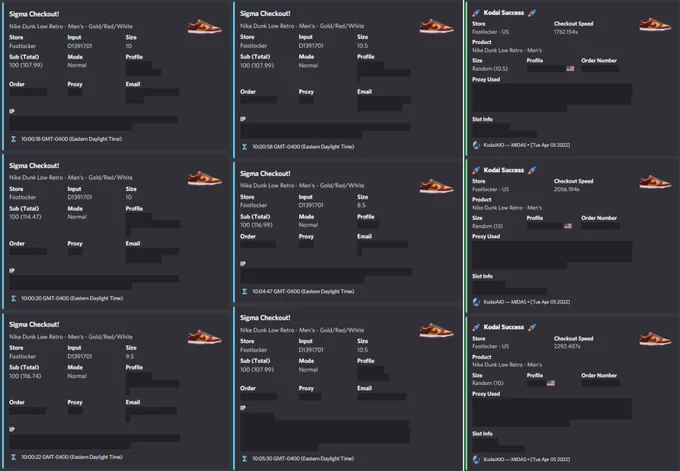The width and height of the screenshot is (680, 471).
Task: Open the shoe thumbnail in the Kodai 1752.154s card
Action: (x=655, y=24)
